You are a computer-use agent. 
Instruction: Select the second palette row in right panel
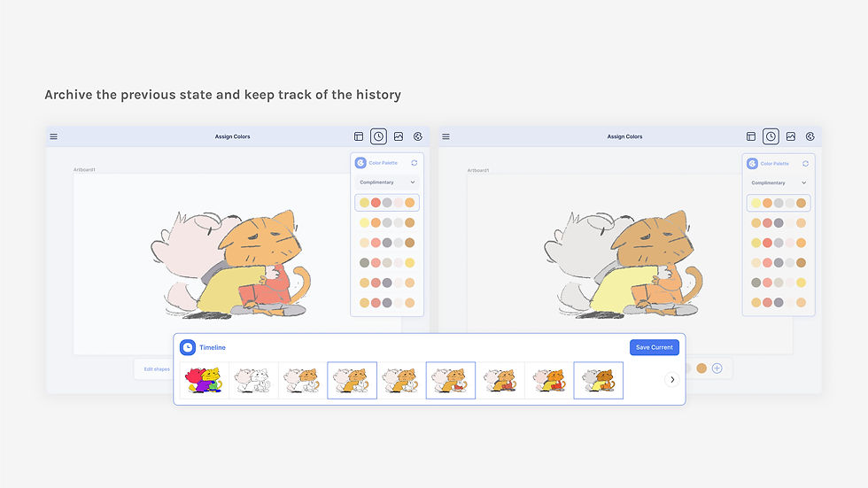[x=779, y=223]
